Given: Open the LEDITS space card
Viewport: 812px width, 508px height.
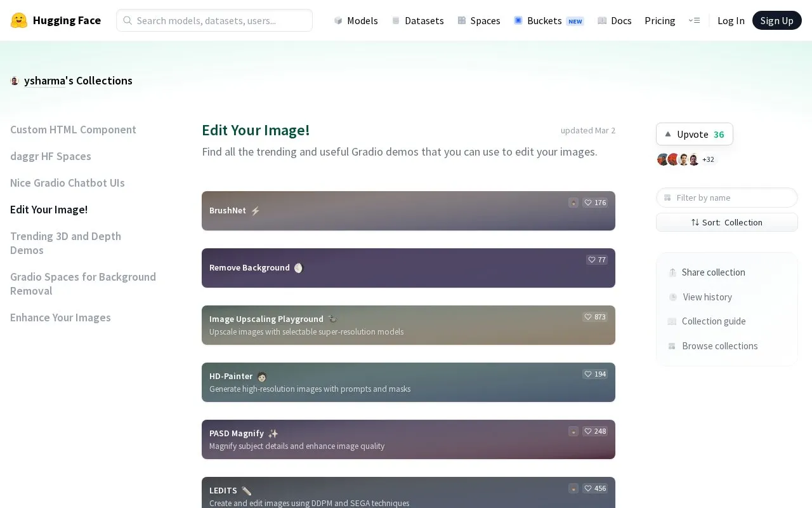Looking at the screenshot, I should [409, 493].
